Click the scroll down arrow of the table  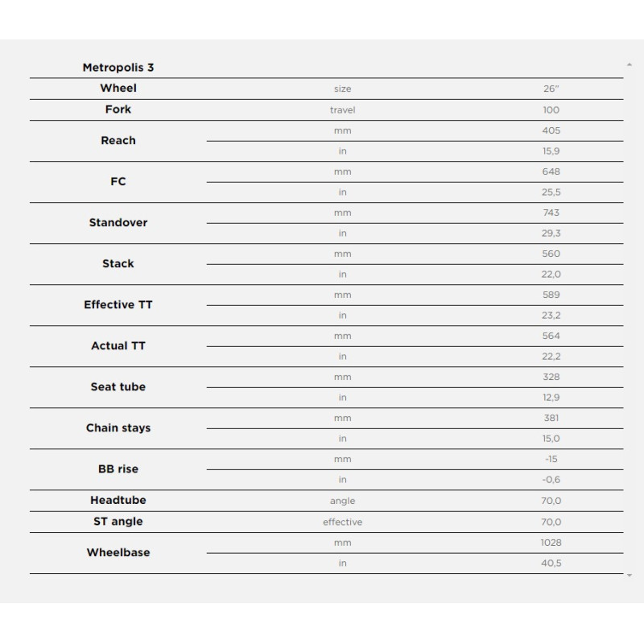[629, 576]
